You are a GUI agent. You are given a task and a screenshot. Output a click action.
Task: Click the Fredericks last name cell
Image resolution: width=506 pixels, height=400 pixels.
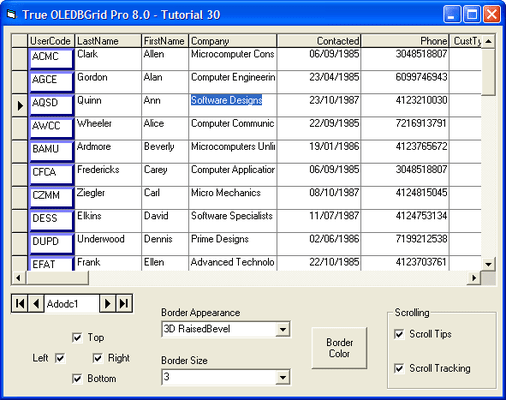tap(108, 175)
